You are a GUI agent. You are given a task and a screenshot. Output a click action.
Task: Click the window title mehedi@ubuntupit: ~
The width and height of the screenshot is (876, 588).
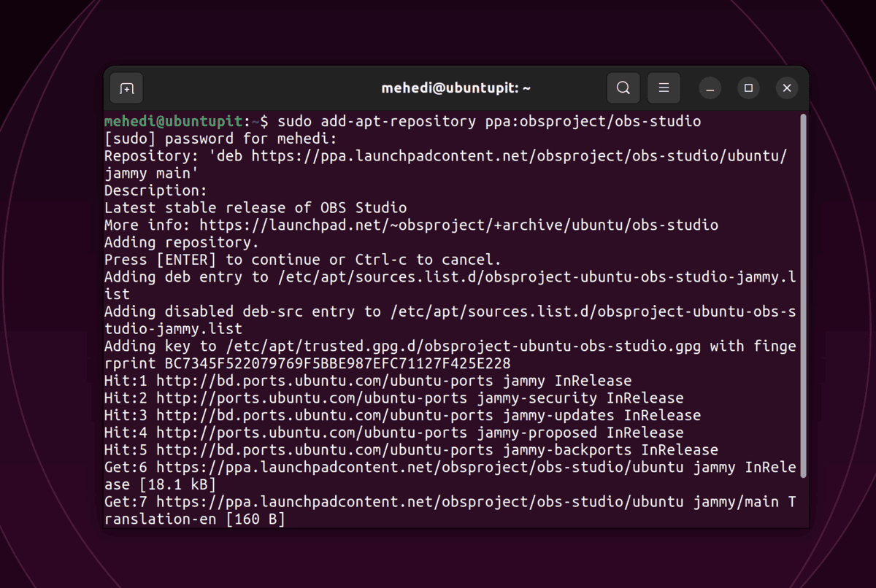[456, 88]
